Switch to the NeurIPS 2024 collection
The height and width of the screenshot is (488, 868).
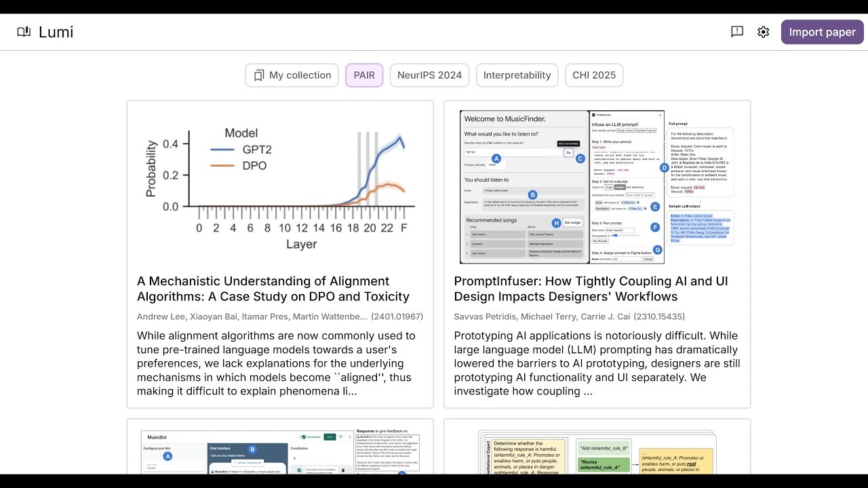point(429,75)
